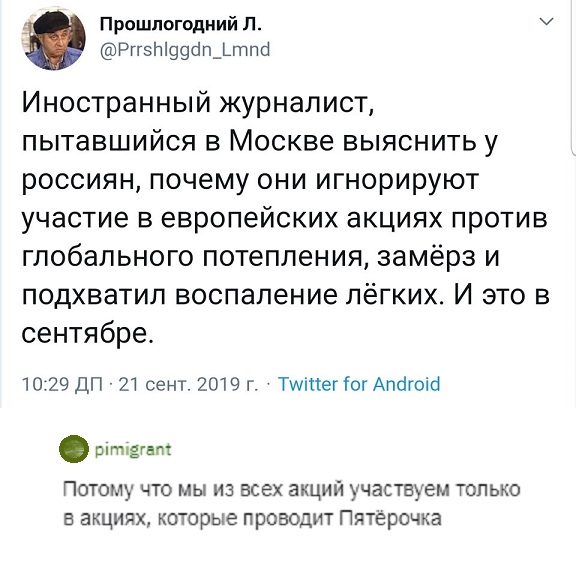Click the tweet's first line Иностранный журналист
This screenshot has height=572, width=576.
coord(198,102)
